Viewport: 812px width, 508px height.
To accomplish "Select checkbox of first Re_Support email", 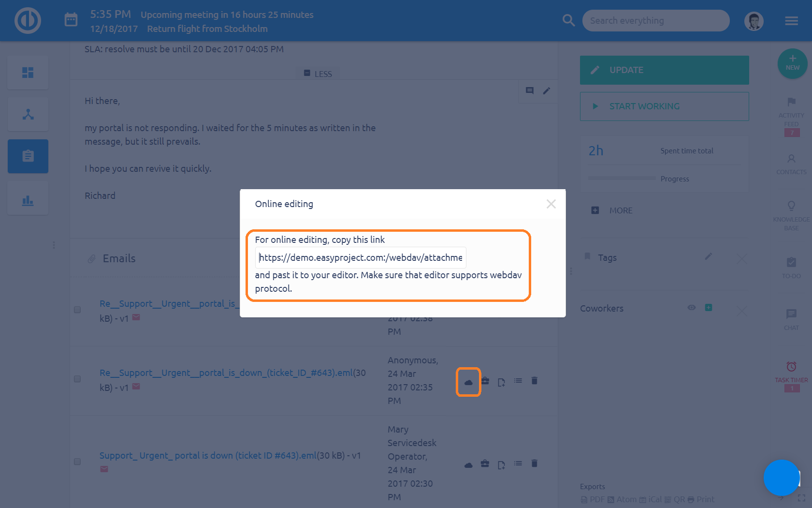I will (77, 310).
